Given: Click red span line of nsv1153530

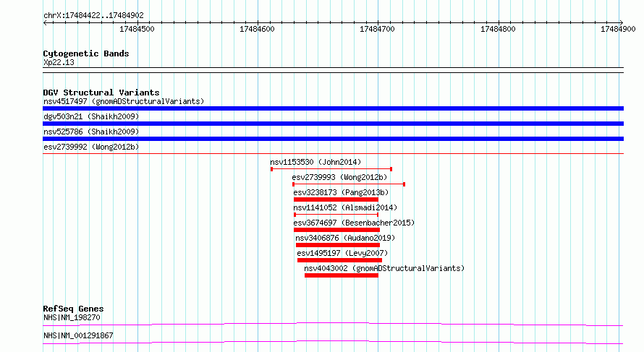Looking at the screenshot, I should [x=331, y=169].
